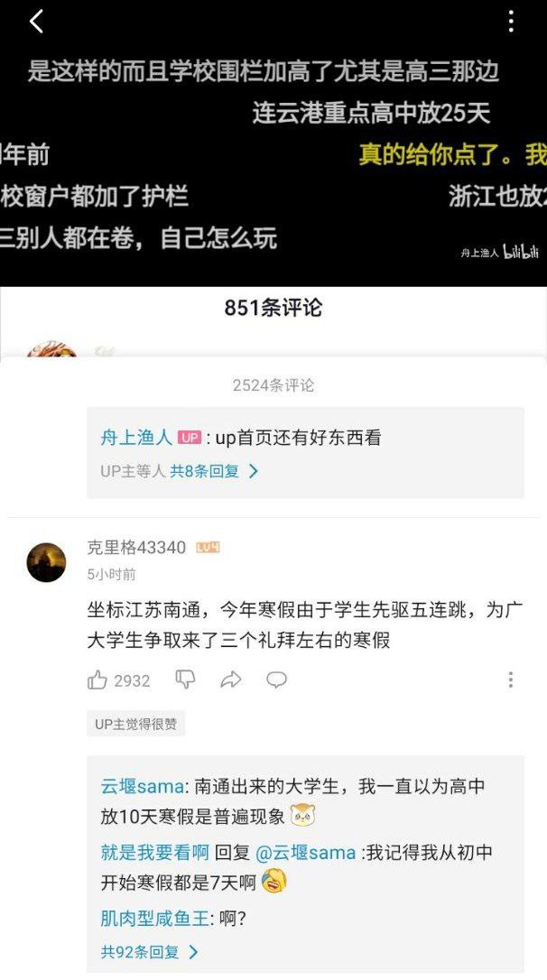This screenshot has height=980, width=547.
Task: Expand 共8条回复 replies
Action: click(215, 471)
